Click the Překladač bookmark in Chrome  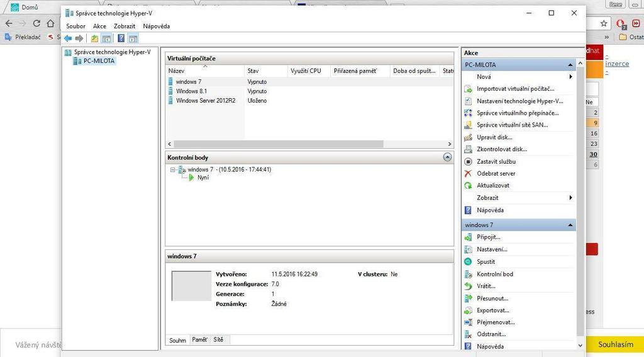point(23,37)
